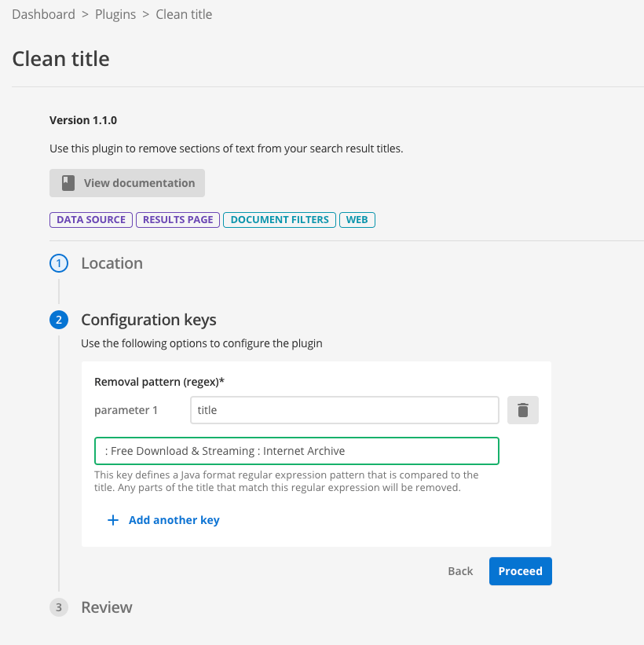Image resolution: width=644 pixels, height=645 pixels.
Task: Open the Plugins breadcrumb link
Action: (x=115, y=14)
